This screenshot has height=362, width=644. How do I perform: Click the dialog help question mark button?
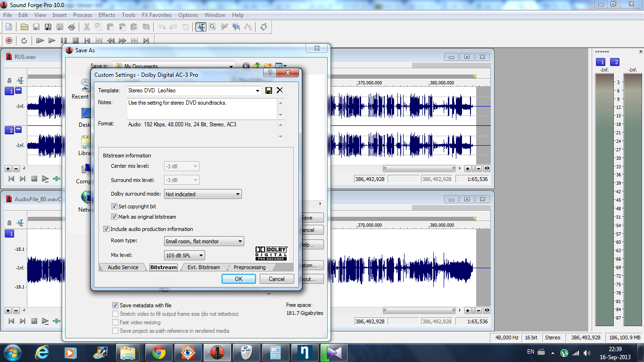tap(270, 73)
